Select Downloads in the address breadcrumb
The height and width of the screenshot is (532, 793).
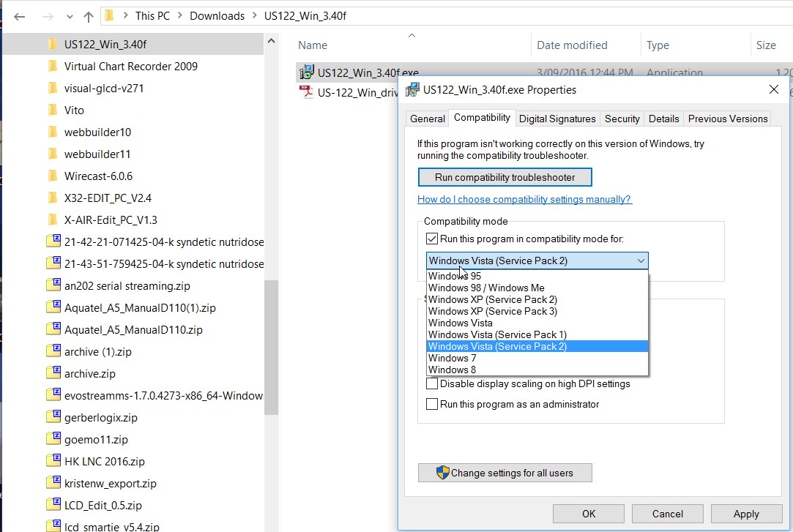pyautogui.click(x=217, y=15)
